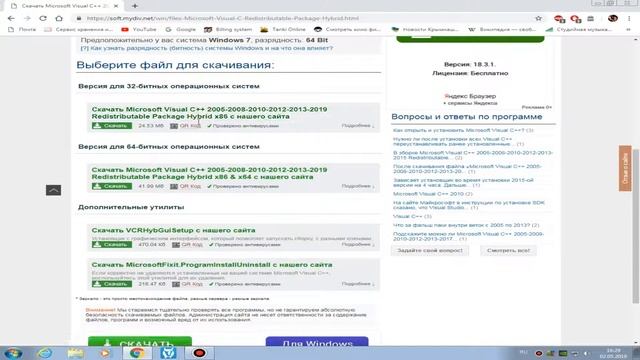
Task: Open the Google bookmark
Action: [x=180, y=29]
